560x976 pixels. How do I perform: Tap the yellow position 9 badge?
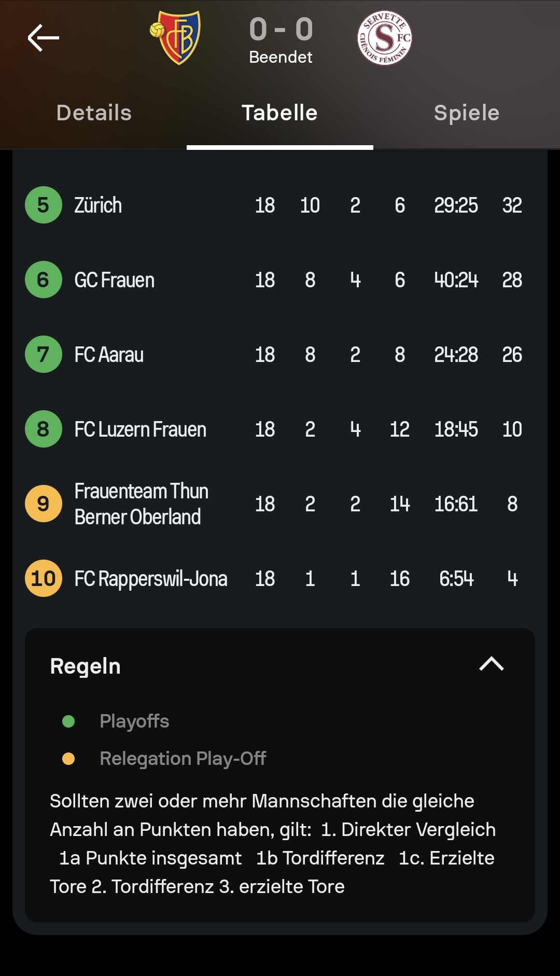point(44,504)
